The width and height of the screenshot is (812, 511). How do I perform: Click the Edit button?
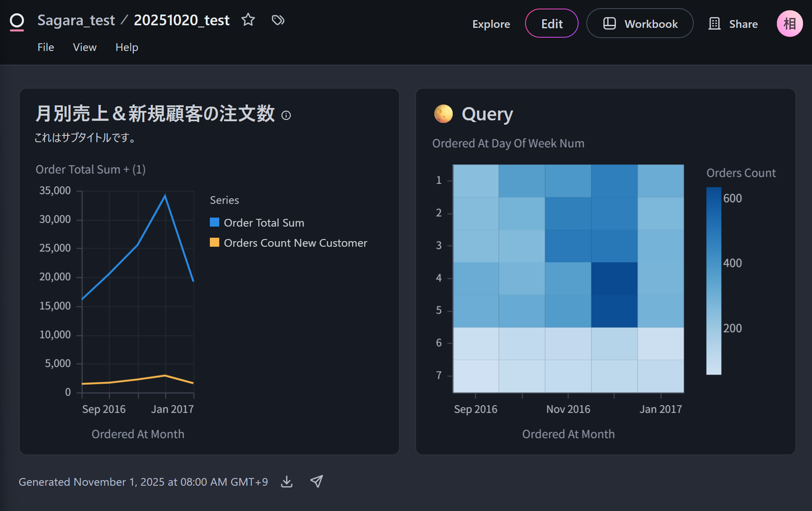point(552,24)
